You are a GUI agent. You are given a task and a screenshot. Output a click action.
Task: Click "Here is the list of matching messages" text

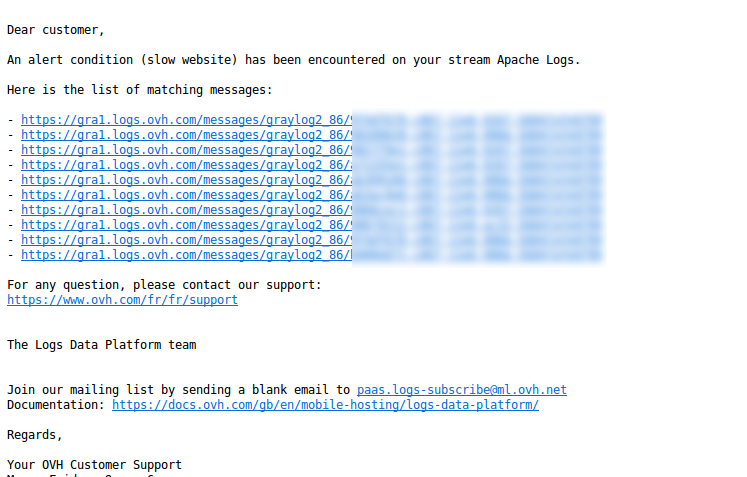[139, 90]
